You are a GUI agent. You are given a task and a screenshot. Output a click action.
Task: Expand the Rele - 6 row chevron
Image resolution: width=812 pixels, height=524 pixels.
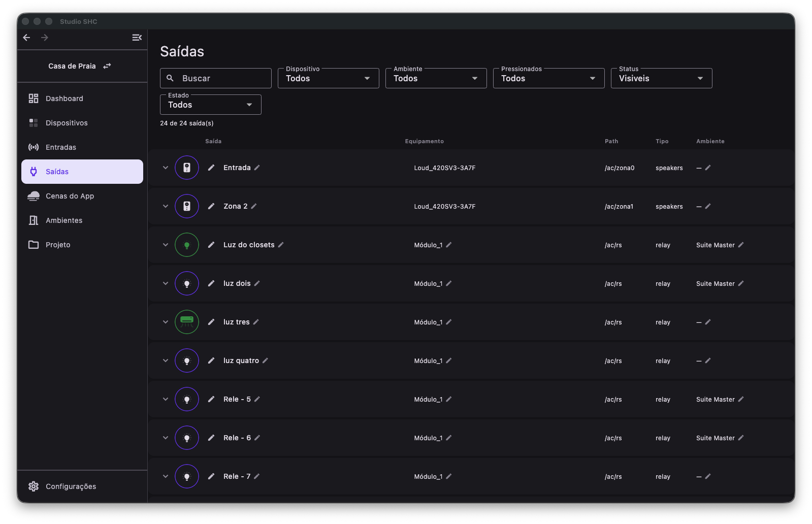166,438
